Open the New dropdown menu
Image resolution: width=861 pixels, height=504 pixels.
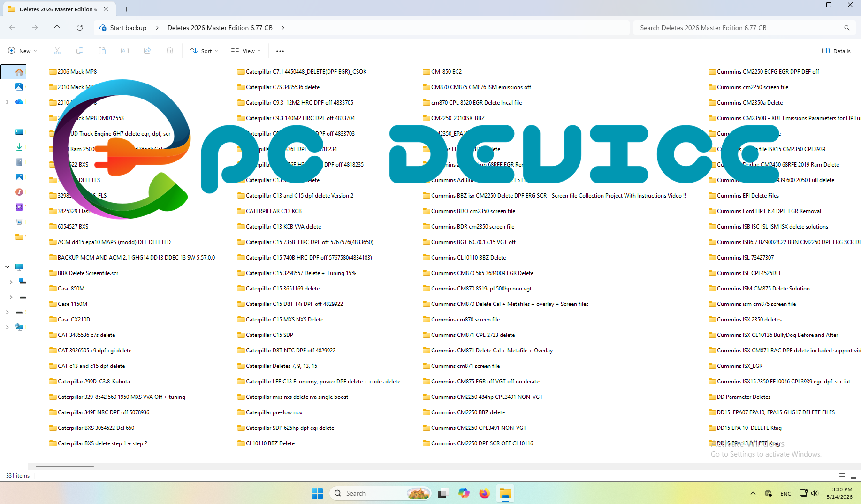(x=22, y=51)
